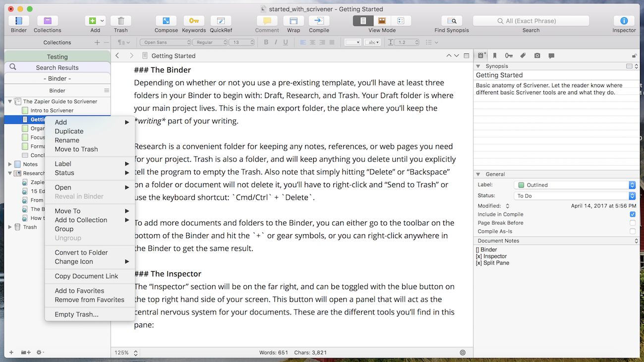
Task: Click the Binder toolbar icon
Action: [x=19, y=21]
